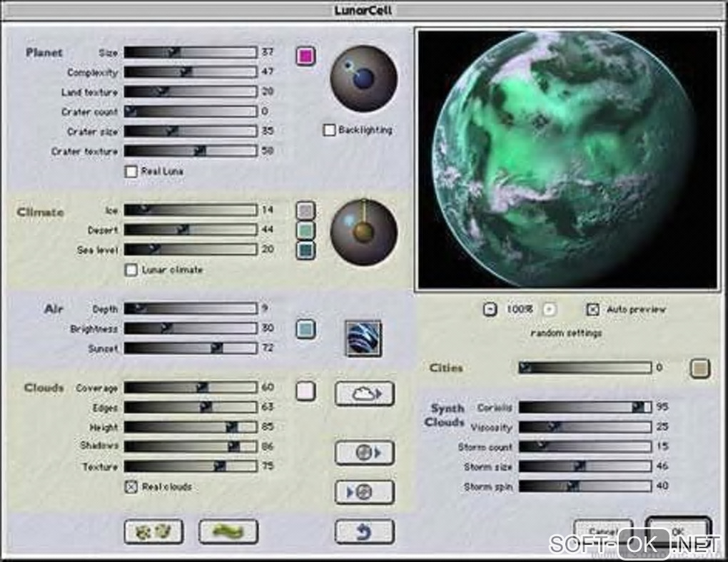728x562 pixels.
Task: Click the Crater texture slider
Action: coord(191,150)
